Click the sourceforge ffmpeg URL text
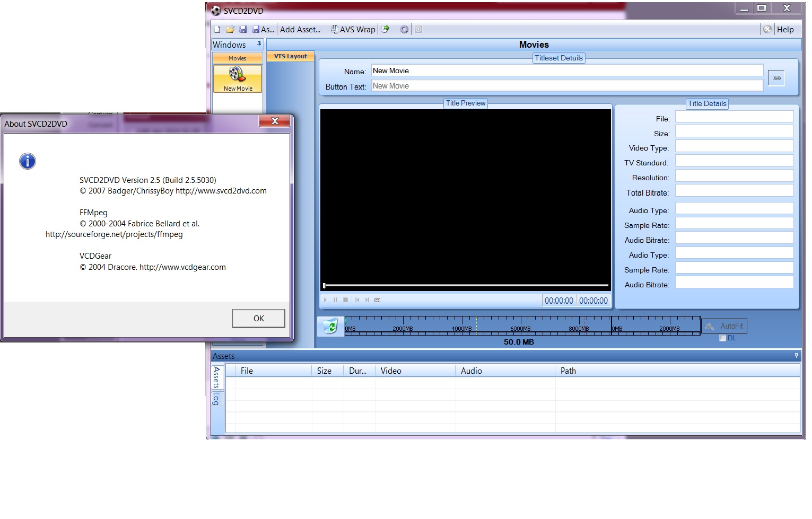Image resolution: width=812 pixels, height=519 pixels. (114, 234)
